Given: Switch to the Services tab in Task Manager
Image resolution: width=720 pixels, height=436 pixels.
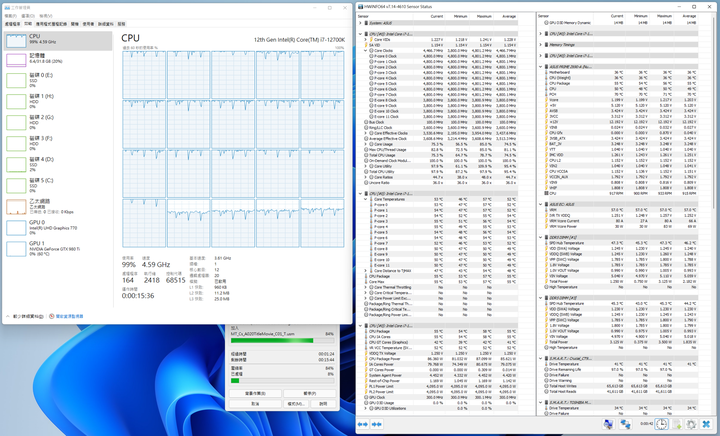Looking at the screenshot, I should tap(122, 24).
